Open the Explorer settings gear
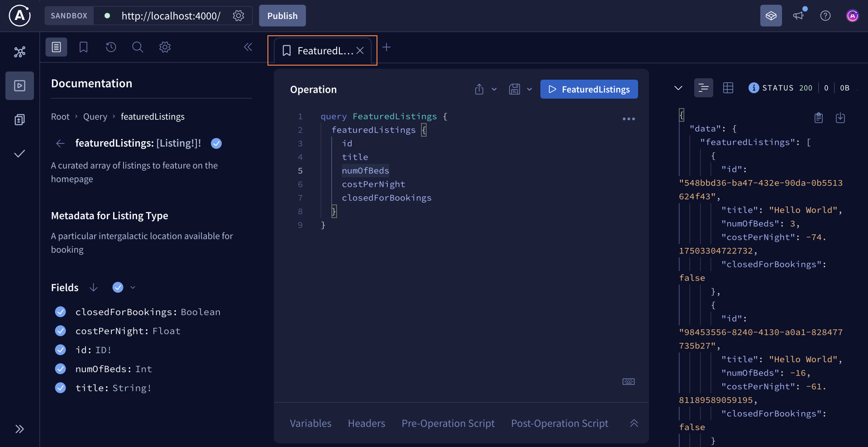 click(165, 47)
